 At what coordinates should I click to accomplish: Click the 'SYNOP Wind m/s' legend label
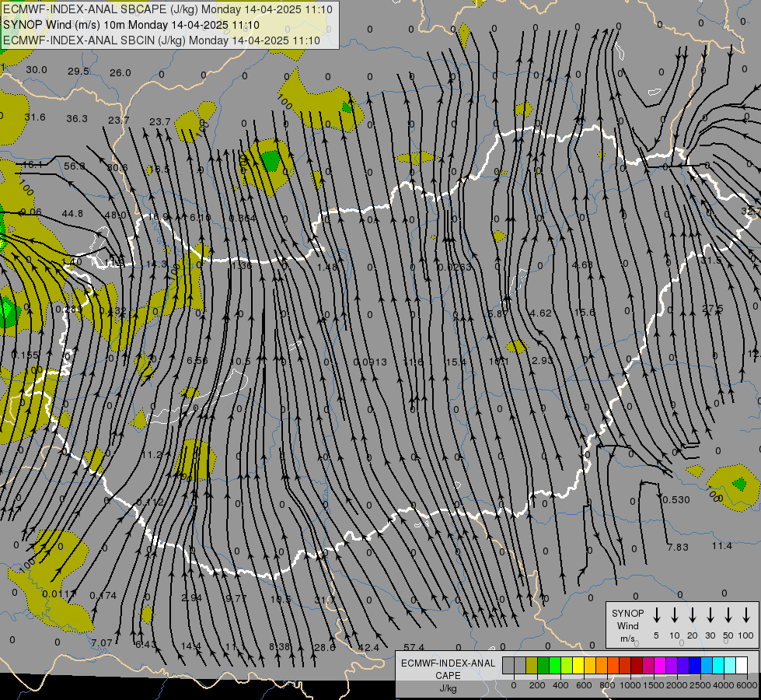pos(627,625)
